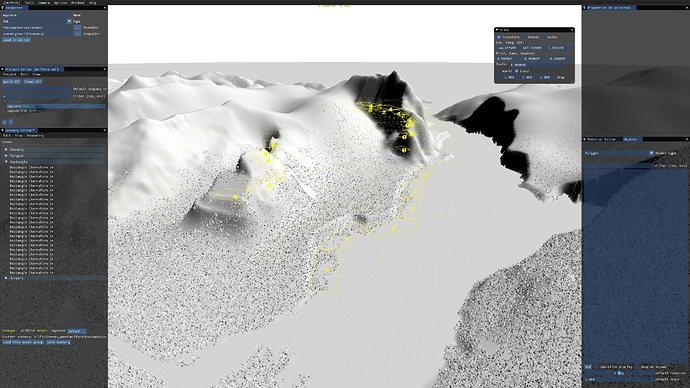Click the default rotation slider in Objects
The width and height of the screenshot is (690, 388).
[619, 373]
